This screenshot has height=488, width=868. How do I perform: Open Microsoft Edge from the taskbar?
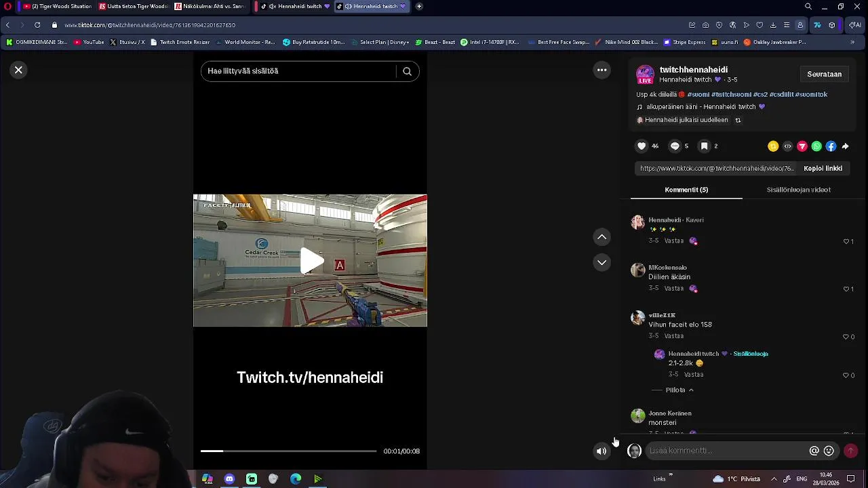(x=295, y=479)
